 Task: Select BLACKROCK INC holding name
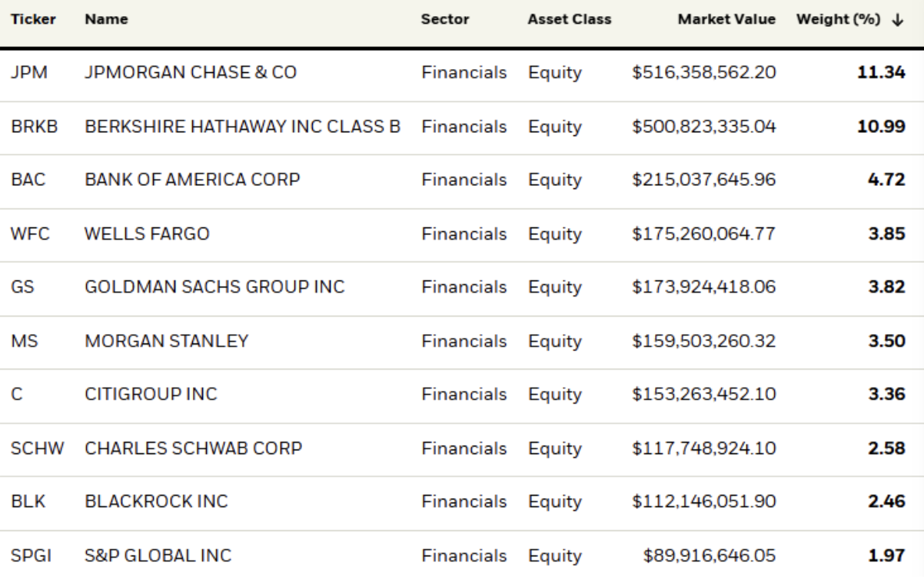[155, 502]
